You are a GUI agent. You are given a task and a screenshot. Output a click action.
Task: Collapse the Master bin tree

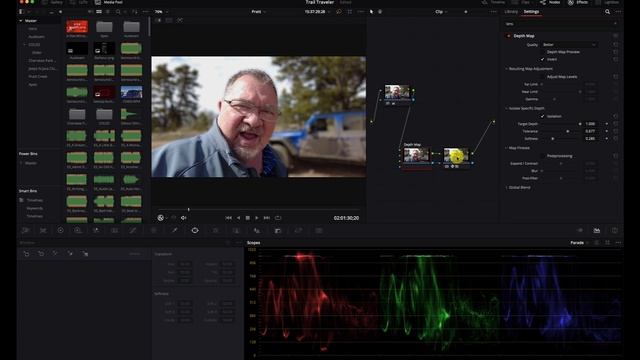pyautogui.click(x=21, y=21)
